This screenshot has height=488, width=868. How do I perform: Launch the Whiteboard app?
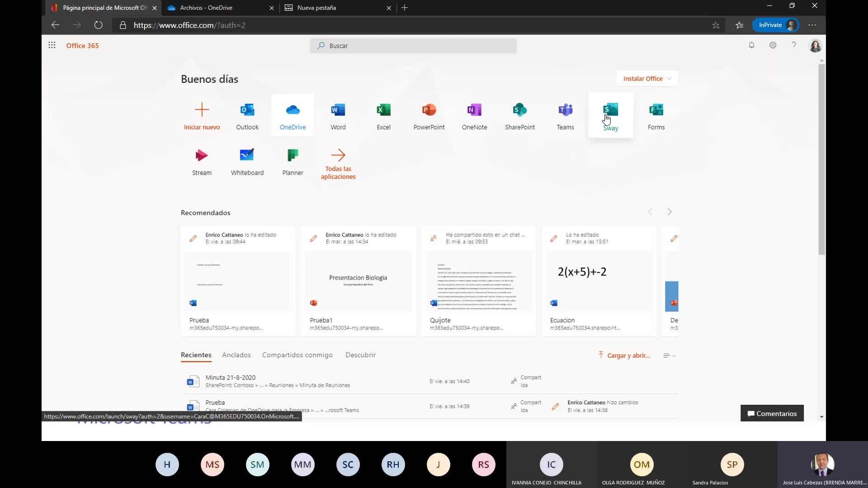[x=247, y=155]
